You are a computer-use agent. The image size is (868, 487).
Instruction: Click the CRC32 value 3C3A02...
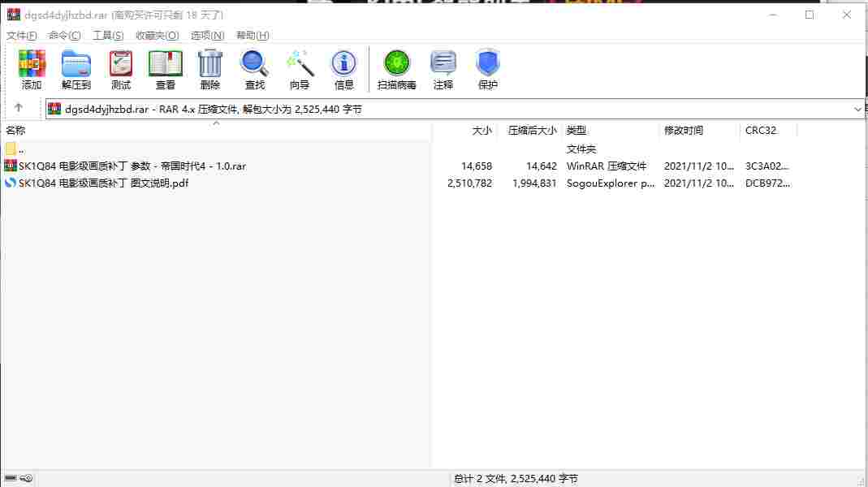click(x=767, y=166)
